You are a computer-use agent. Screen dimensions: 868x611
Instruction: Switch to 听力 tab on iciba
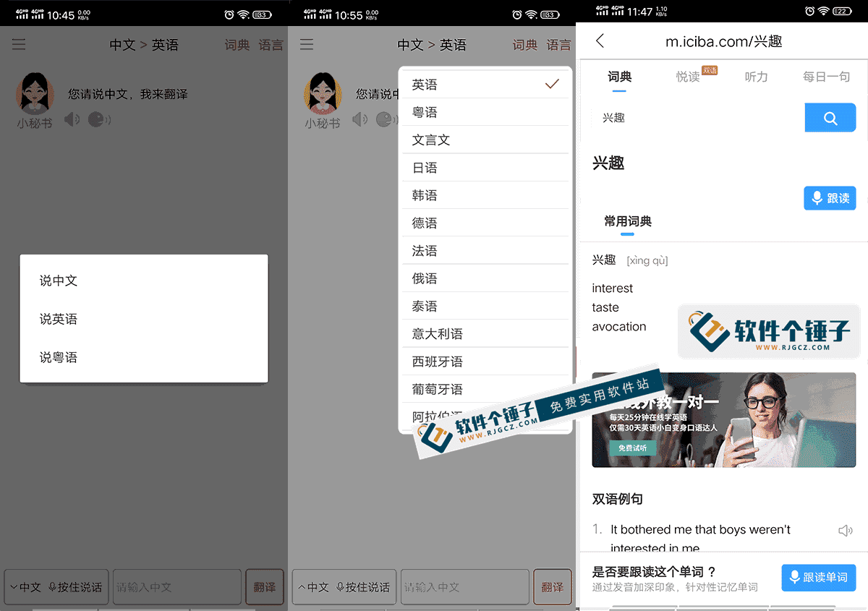click(756, 77)
